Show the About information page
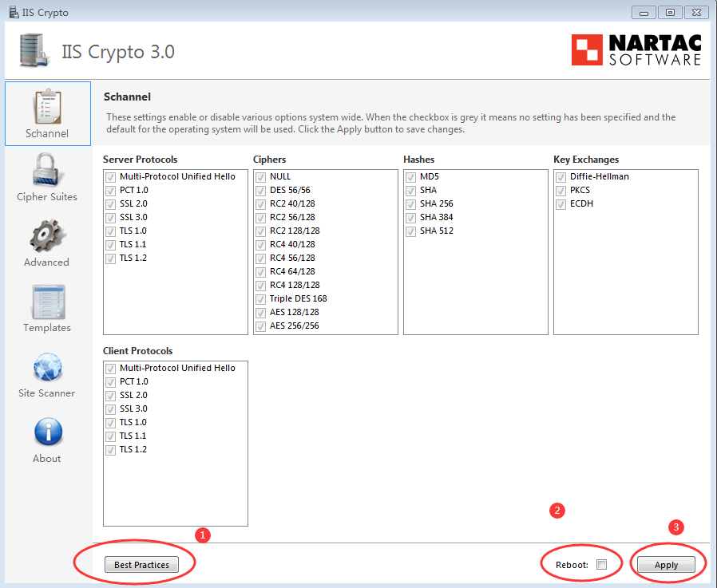Screen dimensions: 717x588 47,440
